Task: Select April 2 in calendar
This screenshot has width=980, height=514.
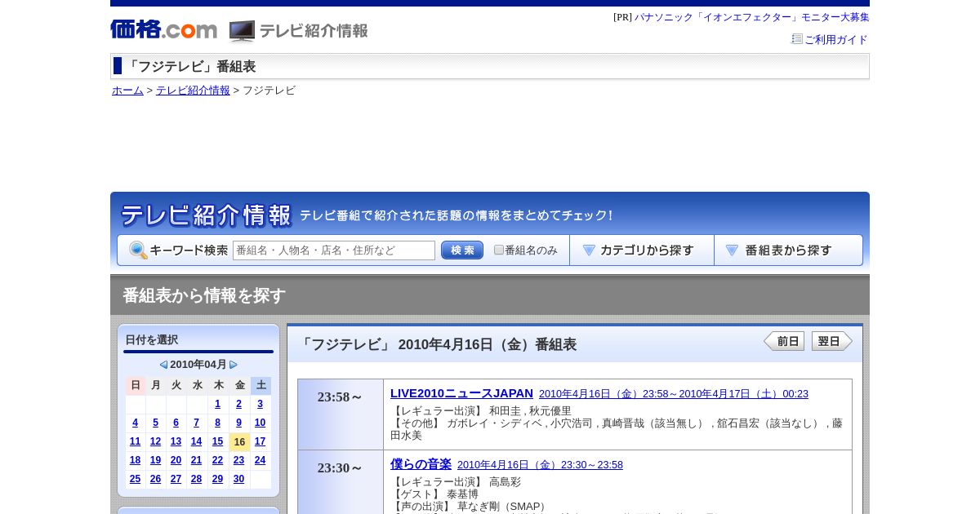Action: [x=239, y=404]
